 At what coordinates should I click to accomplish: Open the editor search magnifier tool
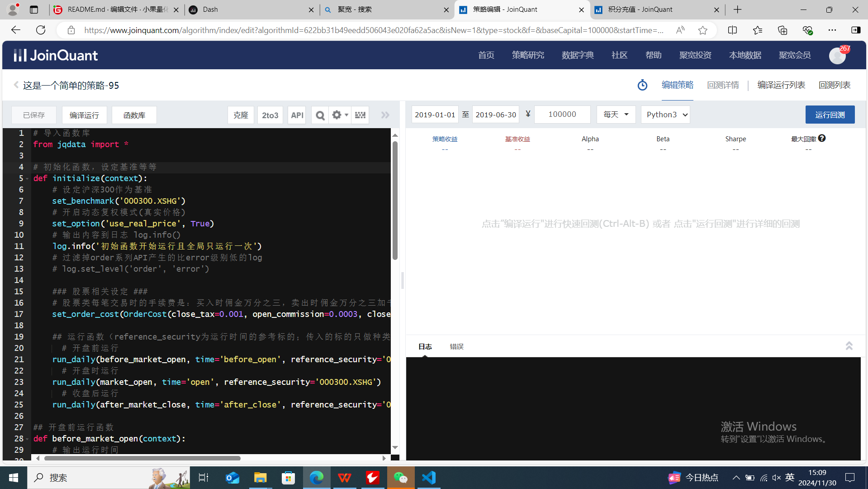(x=320, y=115)
